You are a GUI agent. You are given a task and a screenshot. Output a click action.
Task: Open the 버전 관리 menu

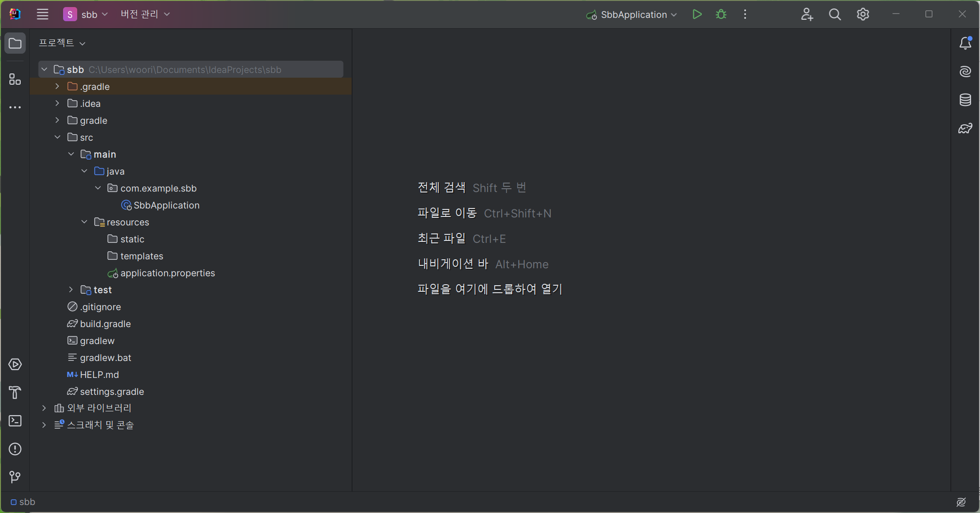pos(145,15)
